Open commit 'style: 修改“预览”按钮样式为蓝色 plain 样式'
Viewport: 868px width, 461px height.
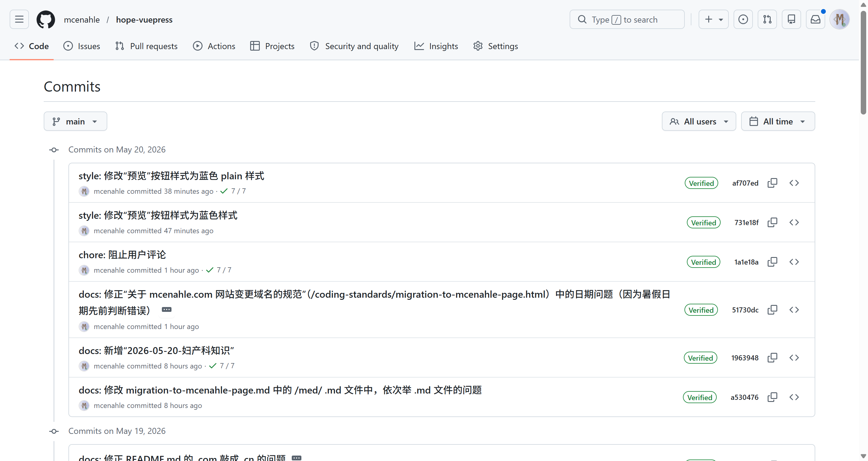coord(171,176)
